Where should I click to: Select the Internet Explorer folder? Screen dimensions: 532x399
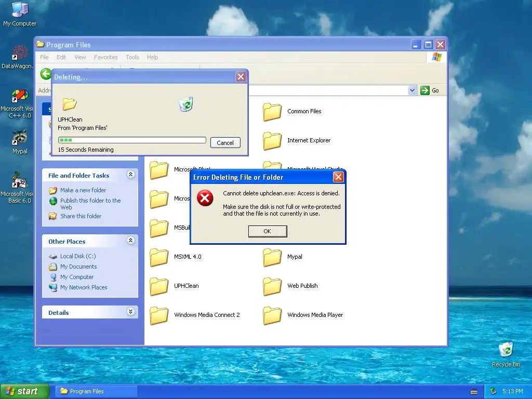point(297,140)
